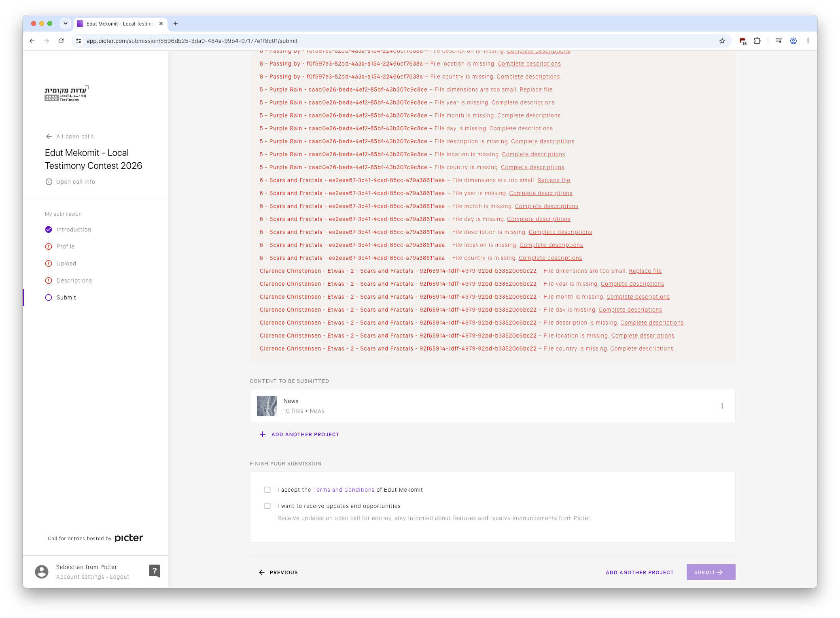Click the browser forward arrow
The height and width of the screenshot is (618, 840).
(47, 41)
